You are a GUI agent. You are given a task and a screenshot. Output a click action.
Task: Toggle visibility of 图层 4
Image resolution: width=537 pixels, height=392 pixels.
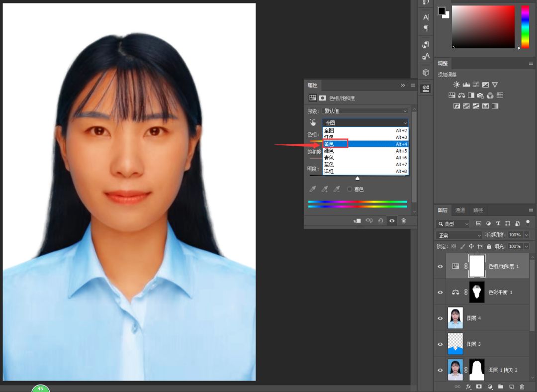pyautogui.click(x=440, y=318)
